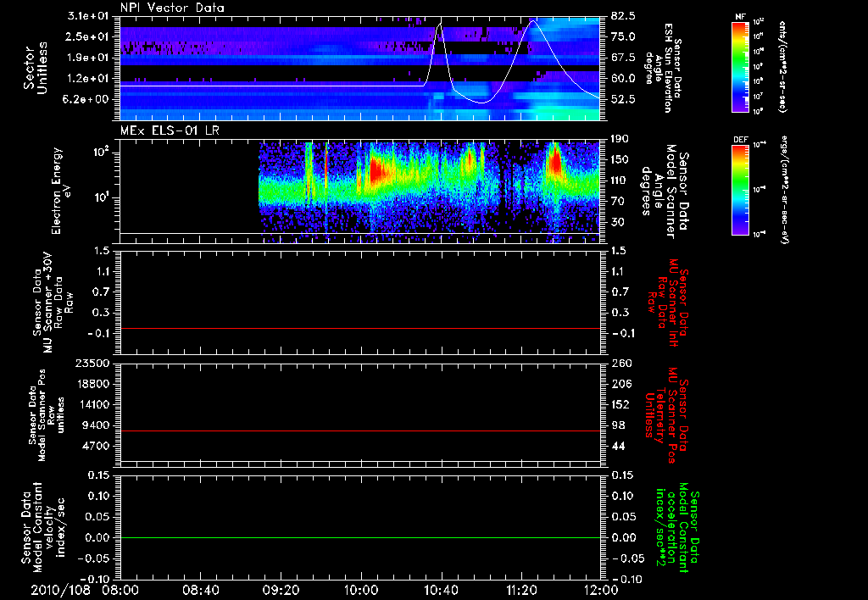Click the 2.5e+01 sector tick value
868x600 pixels.
88,36
